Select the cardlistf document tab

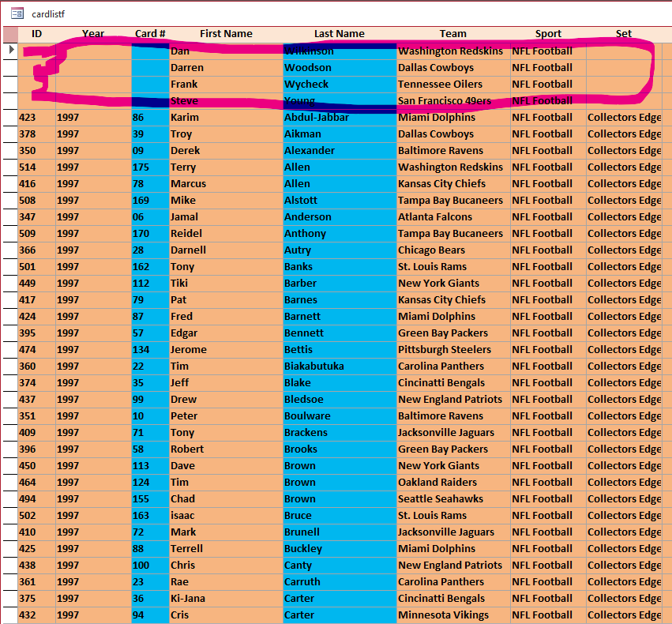[x=47, y=13]
